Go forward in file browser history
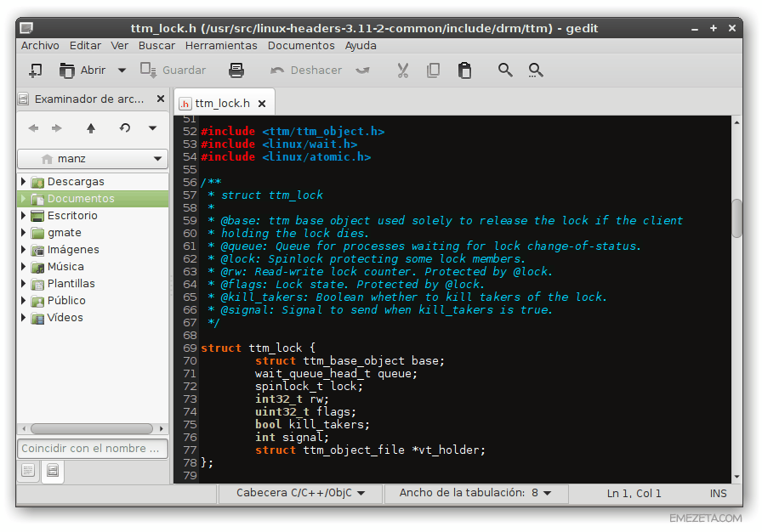The image size is (762, 532). tap(57, 128)
